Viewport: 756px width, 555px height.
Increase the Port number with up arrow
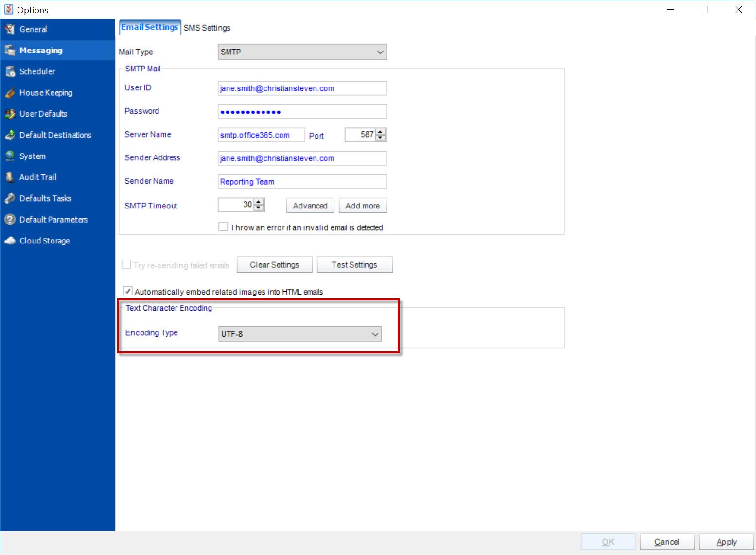coord(381,132)
